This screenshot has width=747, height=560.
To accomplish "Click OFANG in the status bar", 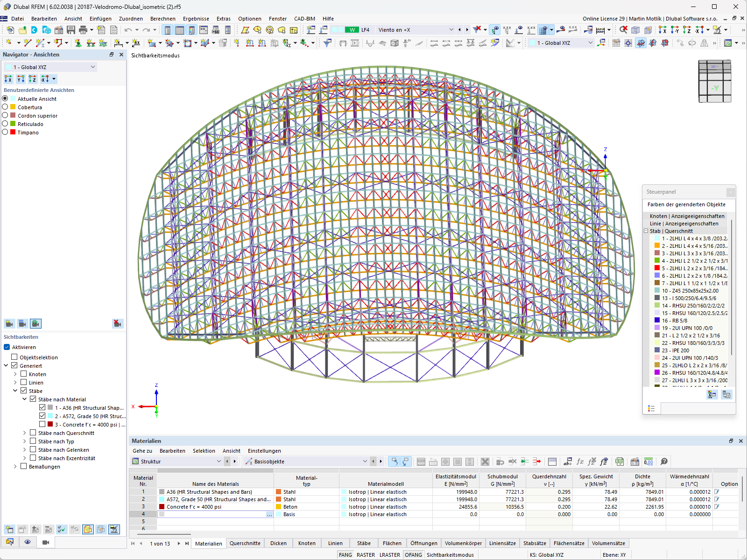I will pyautogui.click(x=414, y=554).
